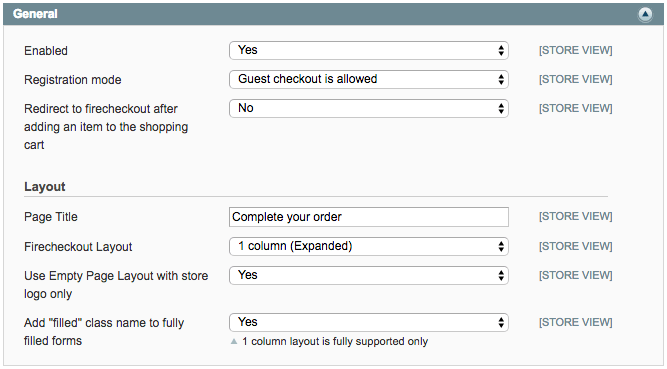Click the small triangle hint icon
667x369 pixels.
click(x=234, y=341)
